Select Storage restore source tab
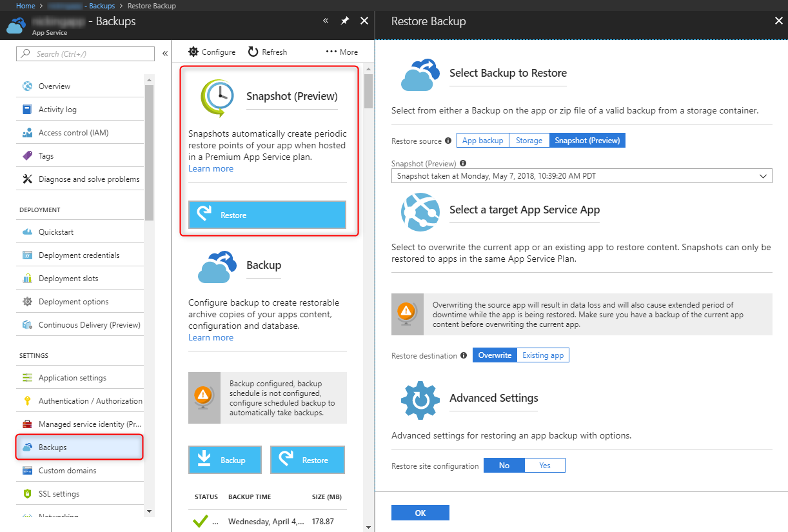788x532 pixels. tap(529, 141)
